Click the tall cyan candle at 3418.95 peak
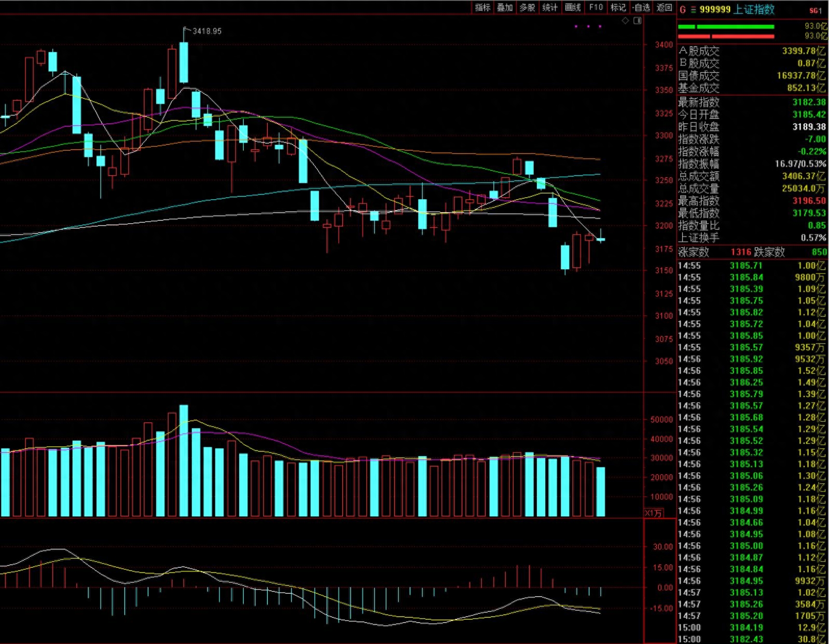 (x=184, y=62)
